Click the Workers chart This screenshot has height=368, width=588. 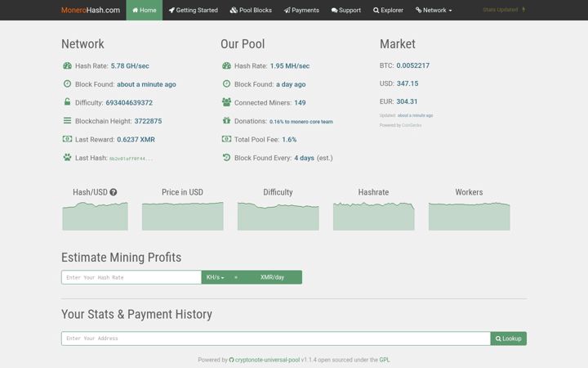[x=469, y=216]
